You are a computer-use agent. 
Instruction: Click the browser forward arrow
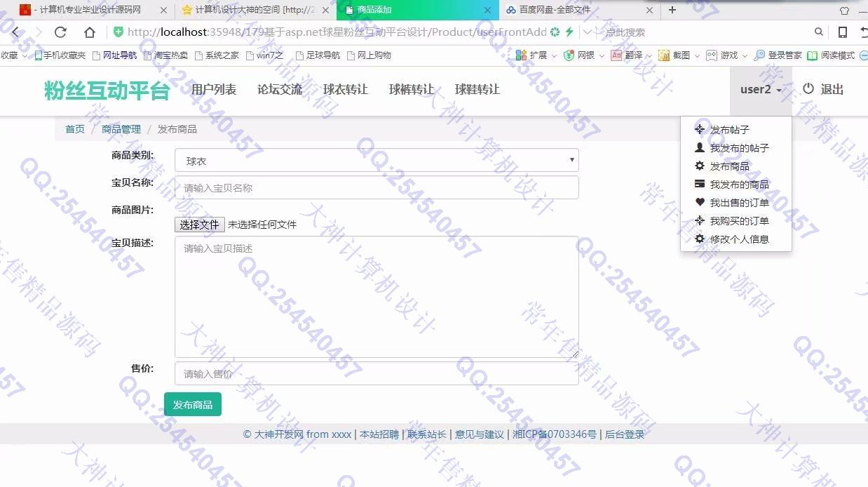coord(39,32)
